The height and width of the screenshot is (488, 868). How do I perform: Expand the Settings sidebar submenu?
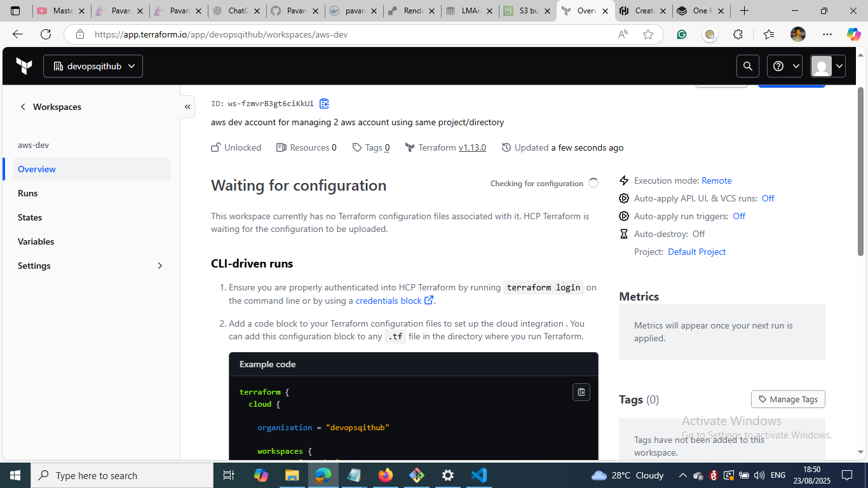click(x=159, y=266)
